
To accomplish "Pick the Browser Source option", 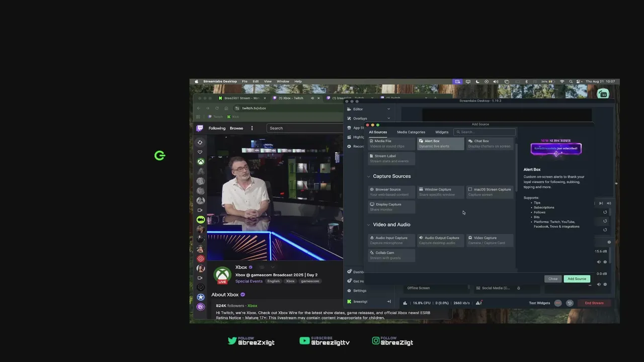I will point(391,192).
